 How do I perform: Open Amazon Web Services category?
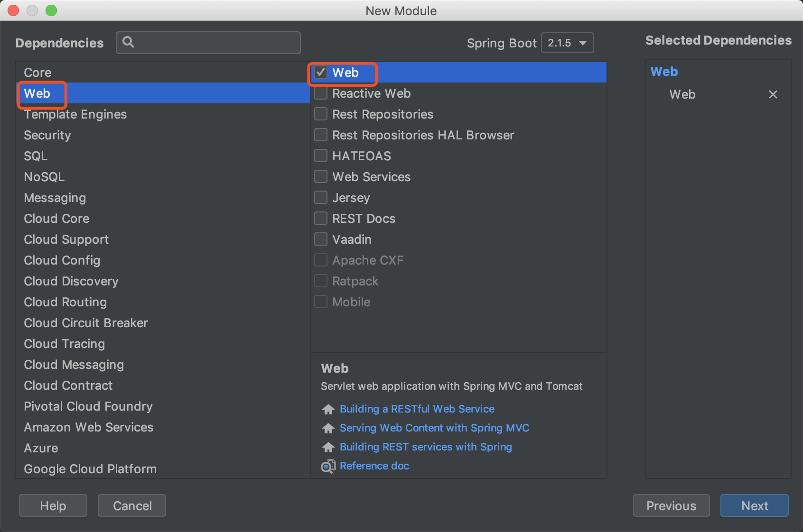point(163,427)
